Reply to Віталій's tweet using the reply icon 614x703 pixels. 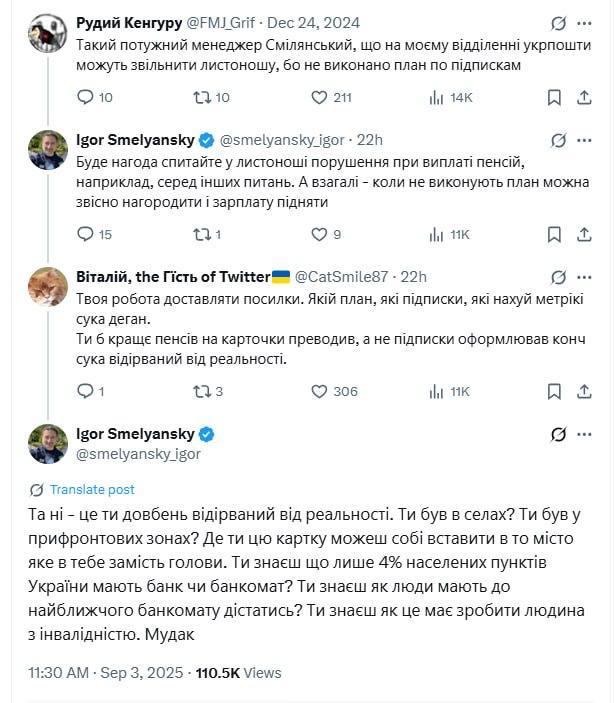[x=85, y=391]
